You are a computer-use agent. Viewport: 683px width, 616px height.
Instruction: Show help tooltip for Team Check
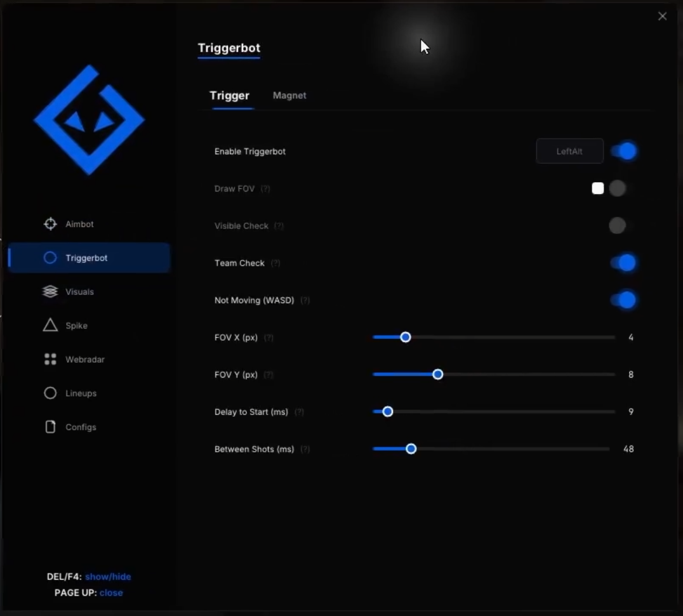click(x=275, y=263)
